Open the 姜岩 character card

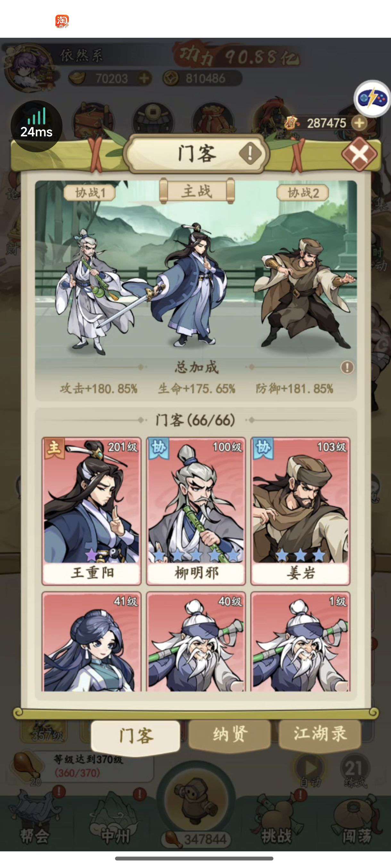tap(300, 510)
